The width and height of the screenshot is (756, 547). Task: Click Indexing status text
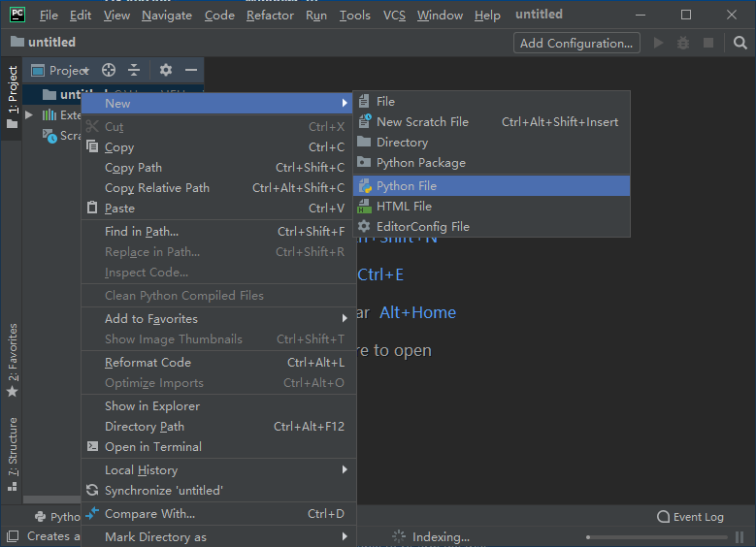[x=441, y=537]
